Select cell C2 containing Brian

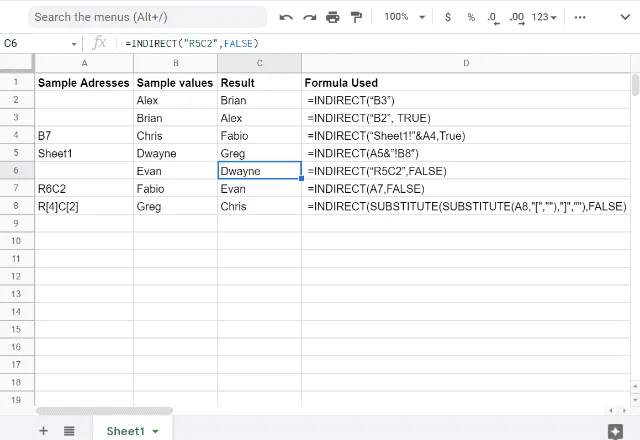[x=260, y=100]
